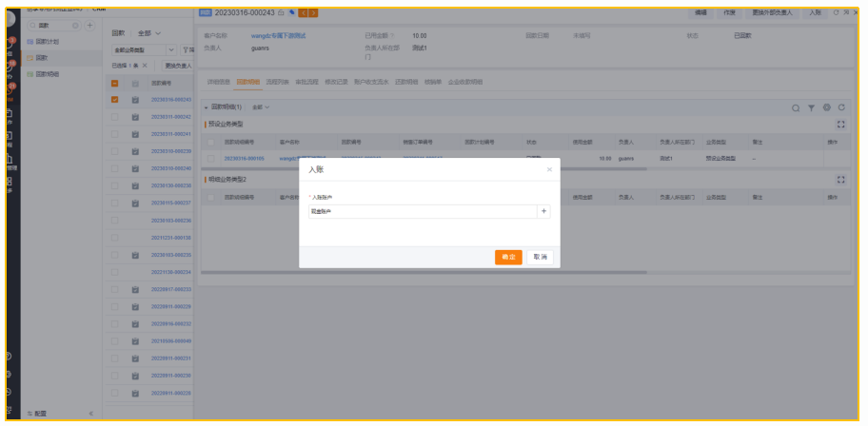Viewport: 868px width, 426px height.
Task: Expand the 预设业务类型 table to fullscreen
Action: tap(841, 125)
